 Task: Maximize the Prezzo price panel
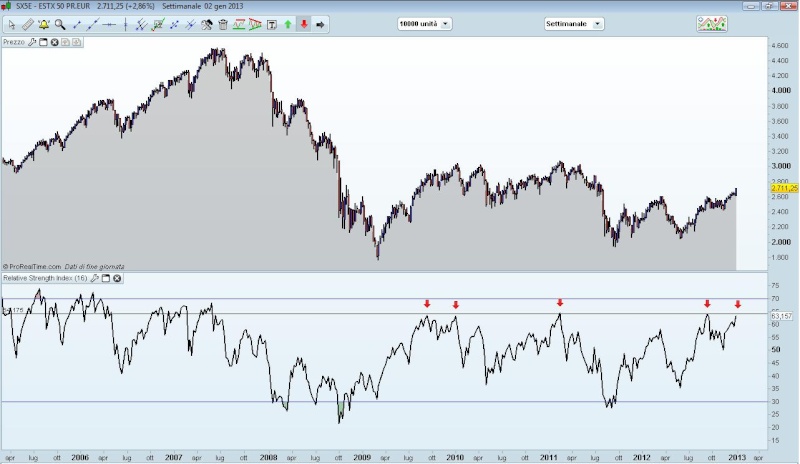43,42
